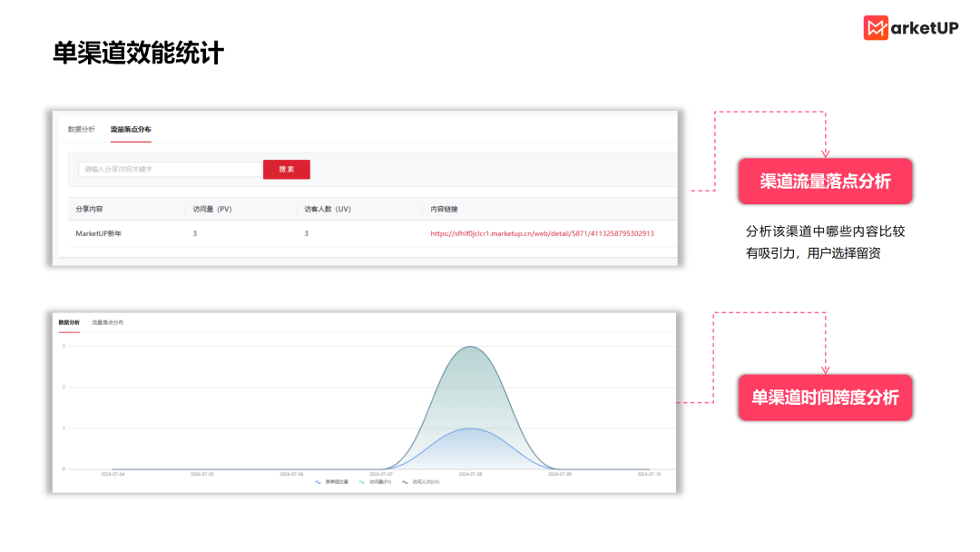
Task: Click the 2024-07-06 x-axis date label
Action: point(291,475)
